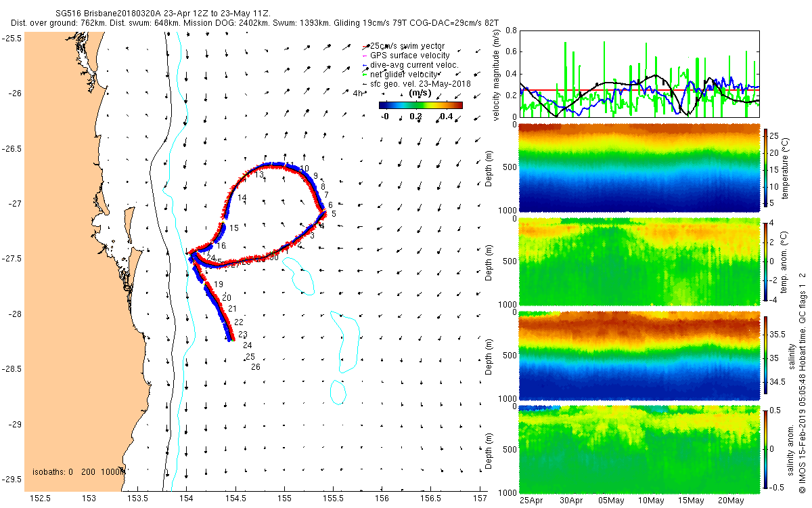This screenshot has height=508, width=812.
Task: Click the 05May tick on time axis
Action: click(612, 501)
